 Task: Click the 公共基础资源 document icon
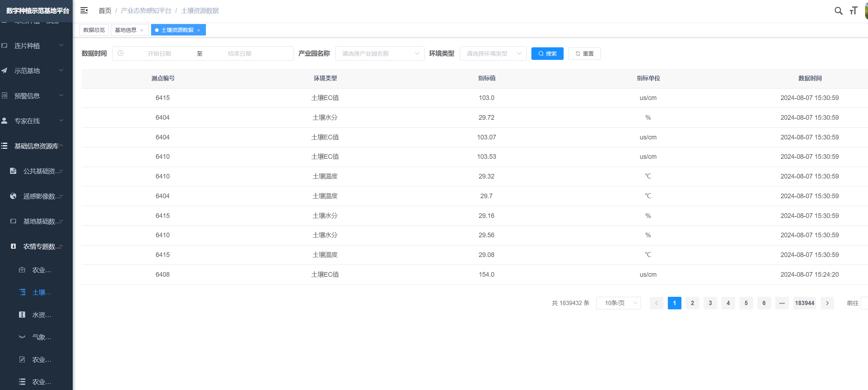coord(13,171)
